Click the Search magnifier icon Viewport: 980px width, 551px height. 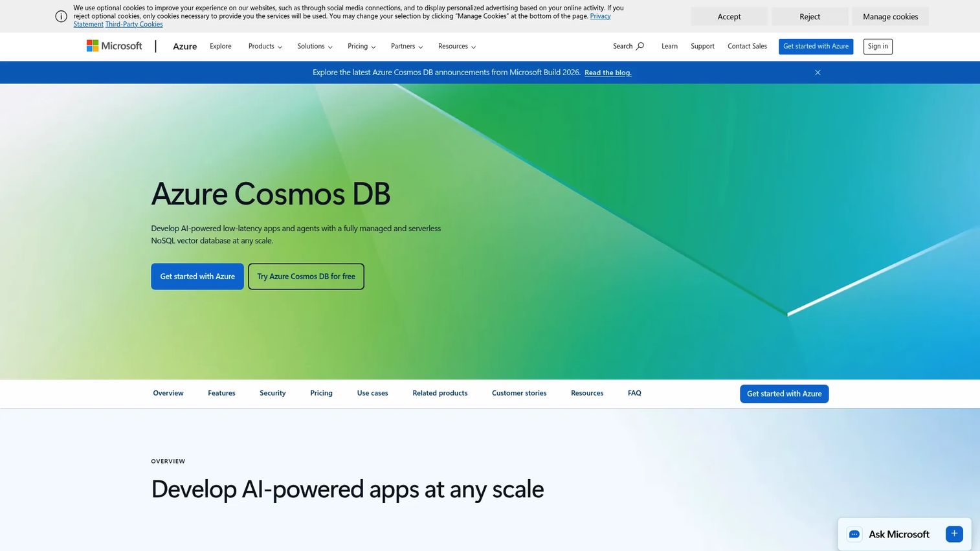point(640,46)
